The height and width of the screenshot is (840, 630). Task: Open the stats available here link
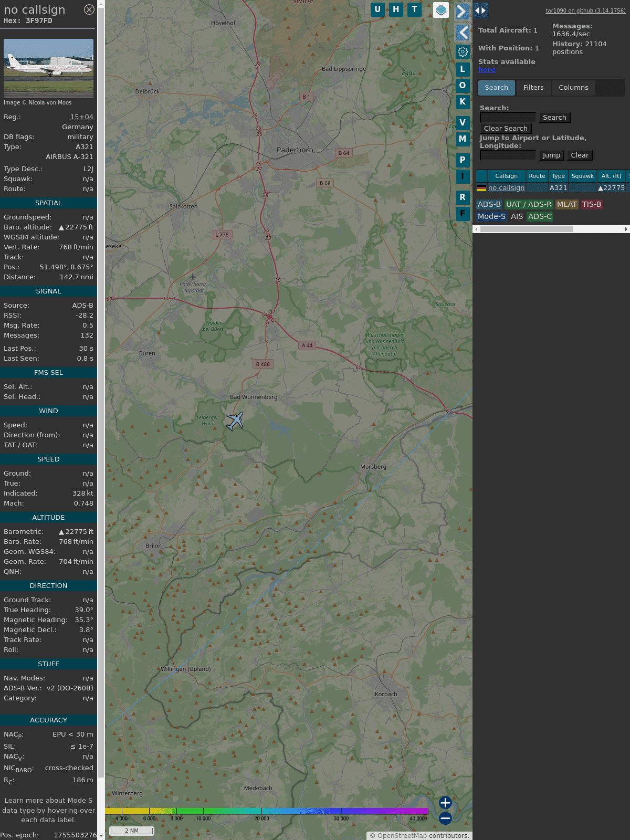pos(487,70)
